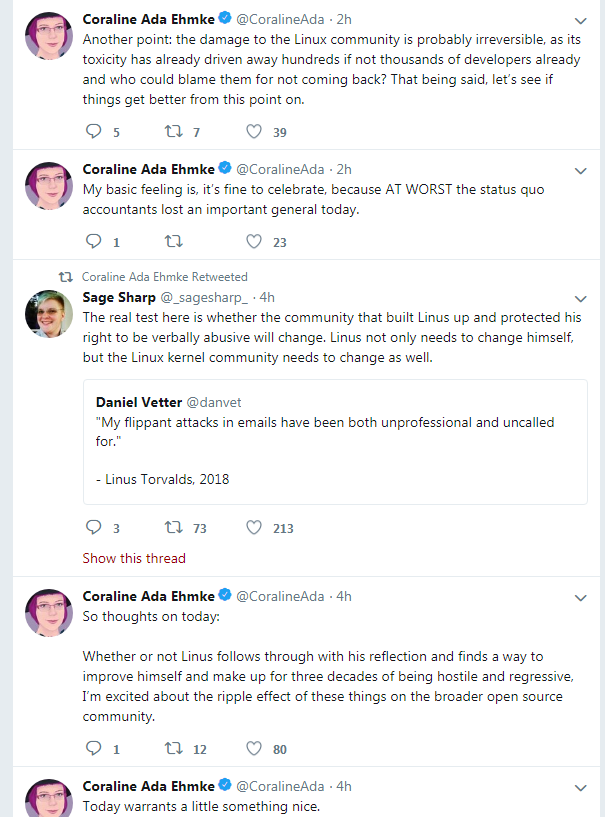
Task: Like the tweet with 23 likes
Action: (x=254, y=241)
